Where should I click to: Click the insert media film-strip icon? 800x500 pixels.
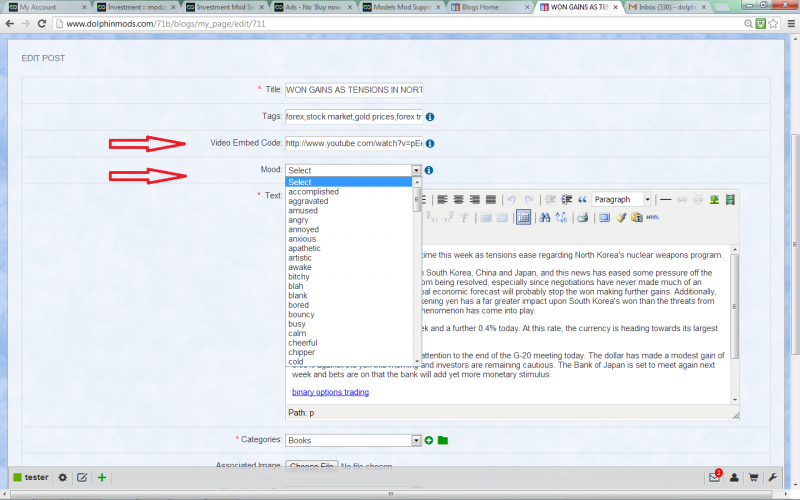(730, 199)
